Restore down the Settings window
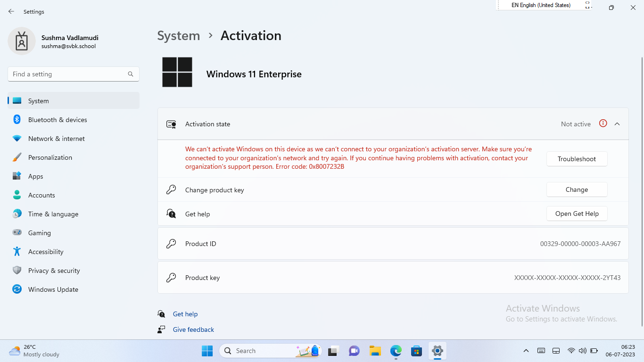 pyautogui.click(x=611, y=8)
